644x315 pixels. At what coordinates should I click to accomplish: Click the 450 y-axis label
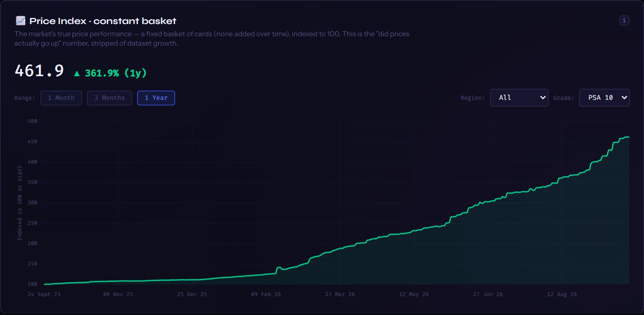pyautogui.click(x=32, y=141)
